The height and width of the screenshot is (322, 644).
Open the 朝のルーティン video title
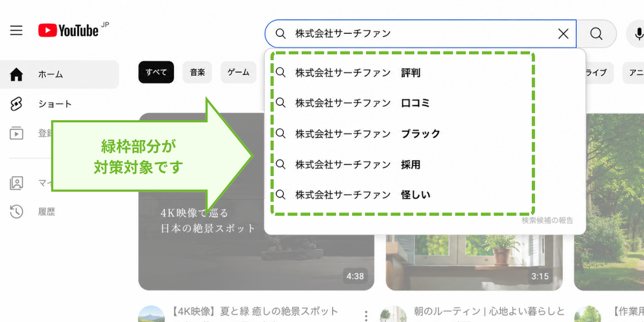click(489, 312)
